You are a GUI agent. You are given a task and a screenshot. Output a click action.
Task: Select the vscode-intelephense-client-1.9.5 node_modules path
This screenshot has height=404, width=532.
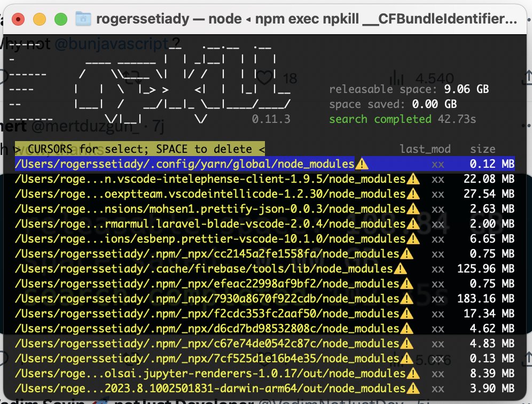(x=210, y=179)
